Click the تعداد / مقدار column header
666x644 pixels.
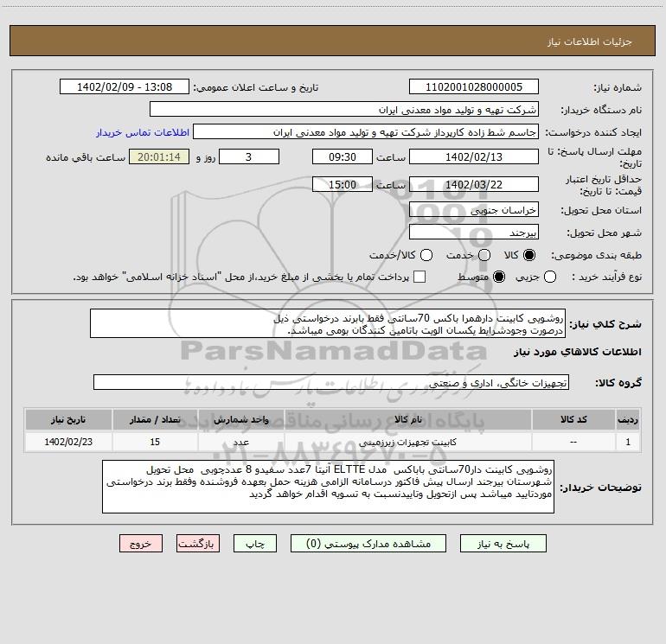[155, 420]
